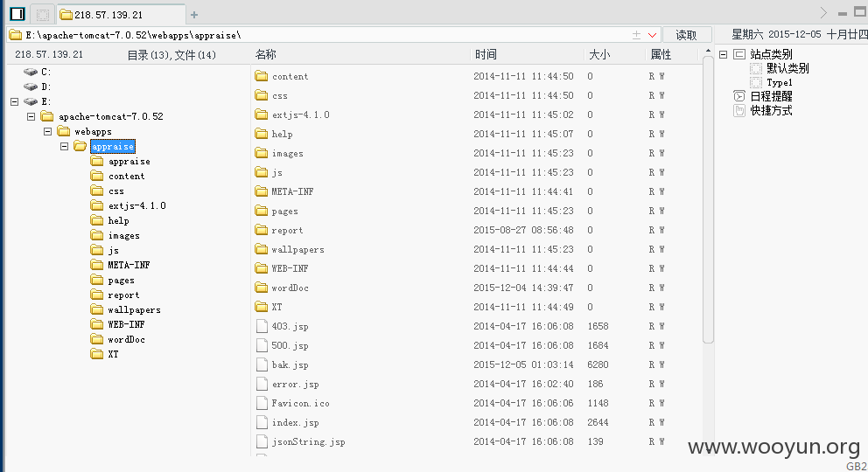Click the 目录(13),文件(14) count label
The width and height of the screenshot is (868, 472).
point(171,55)
